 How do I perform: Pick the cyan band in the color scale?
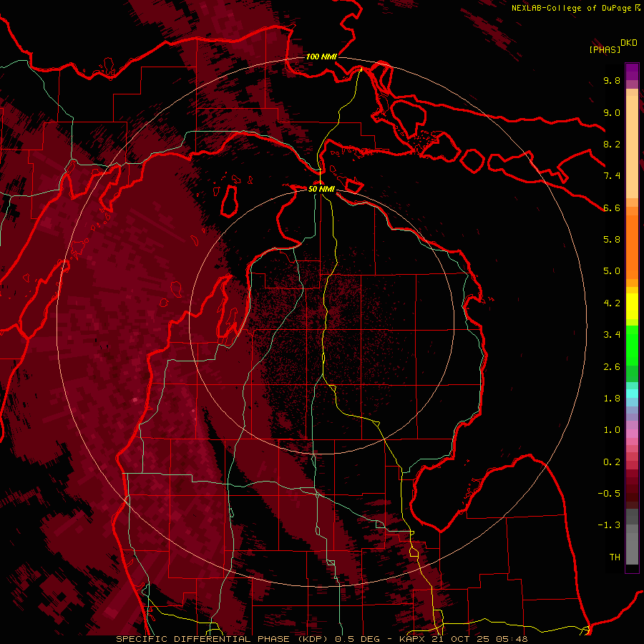pyautogui.click(x=632, y=393)
